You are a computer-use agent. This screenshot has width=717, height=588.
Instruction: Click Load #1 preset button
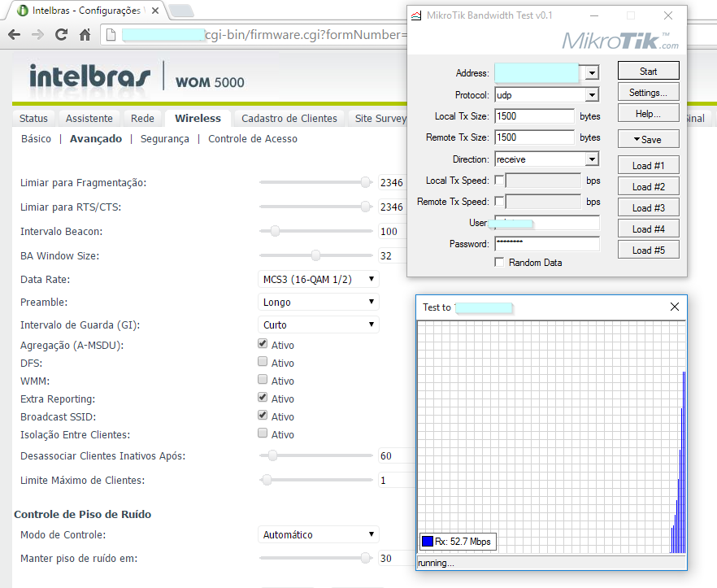648,165
